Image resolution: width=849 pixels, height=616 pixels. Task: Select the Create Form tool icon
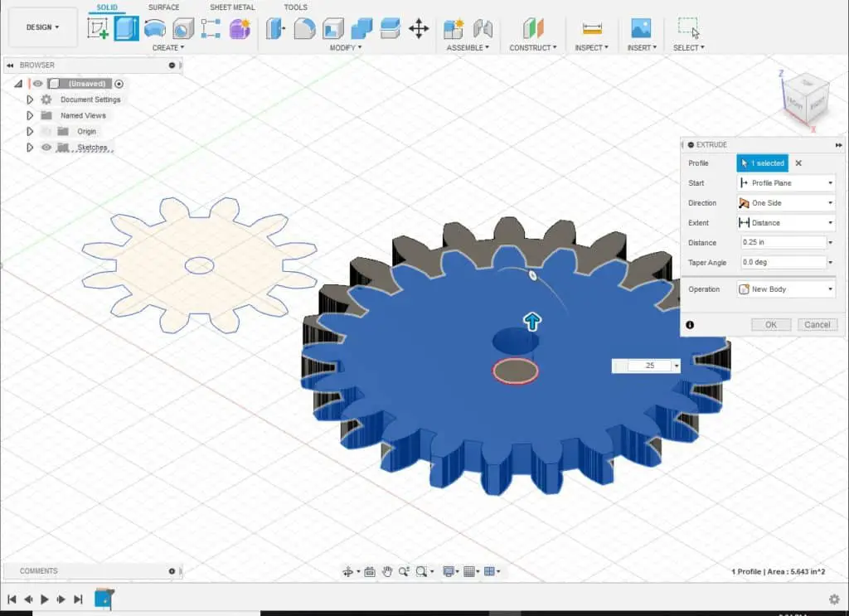[x=240, y=28]
